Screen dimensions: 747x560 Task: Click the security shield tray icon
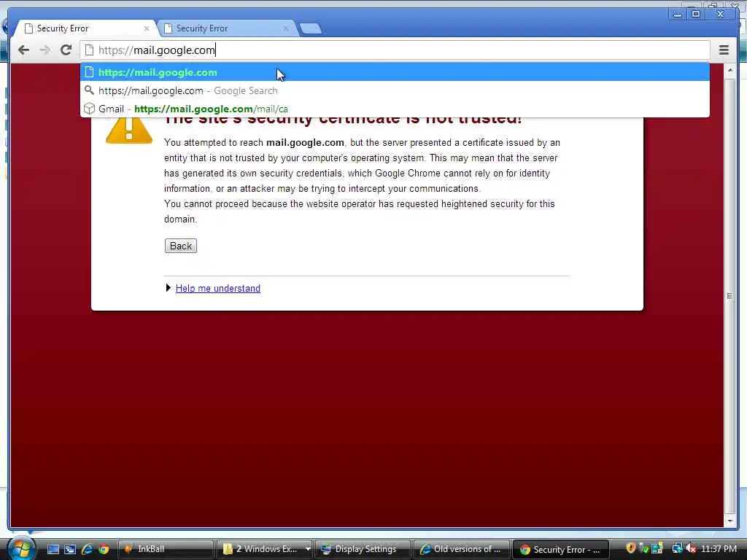[x=631, y=548]
